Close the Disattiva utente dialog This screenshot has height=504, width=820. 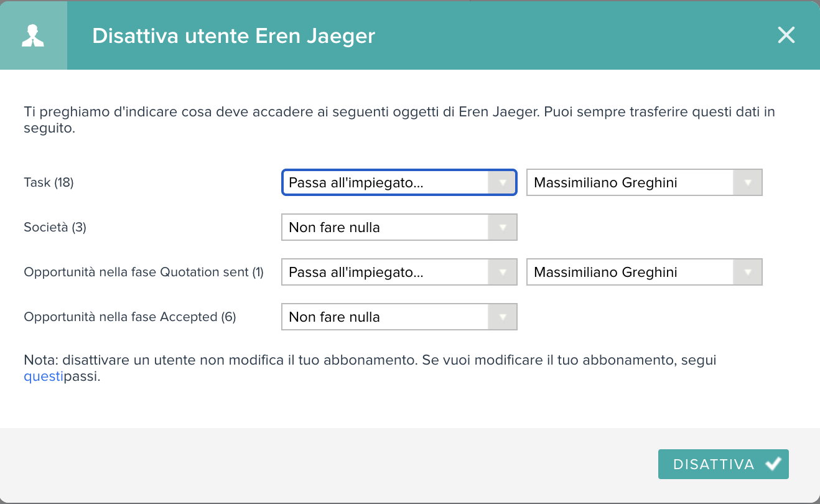coord(786,35)
